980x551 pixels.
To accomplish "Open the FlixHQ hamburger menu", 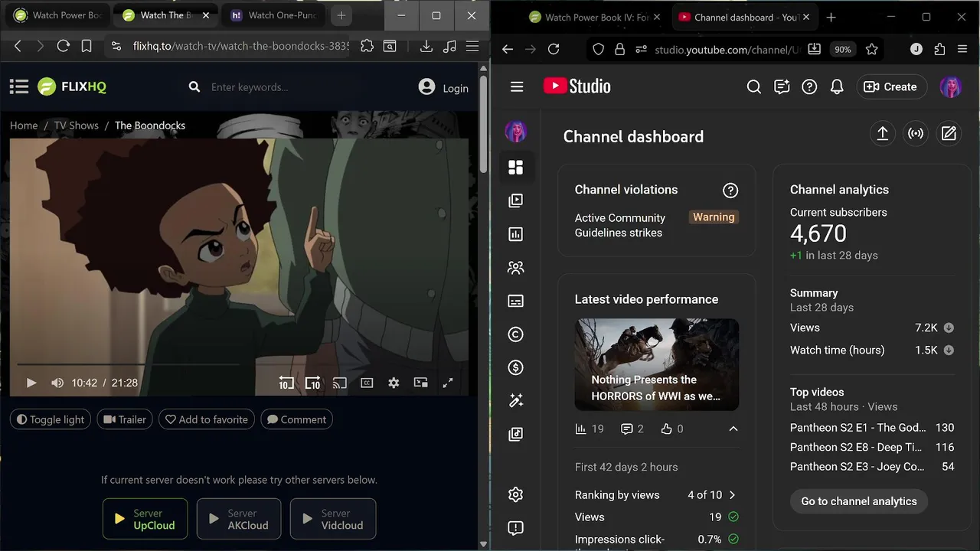I will pos(19,87).
